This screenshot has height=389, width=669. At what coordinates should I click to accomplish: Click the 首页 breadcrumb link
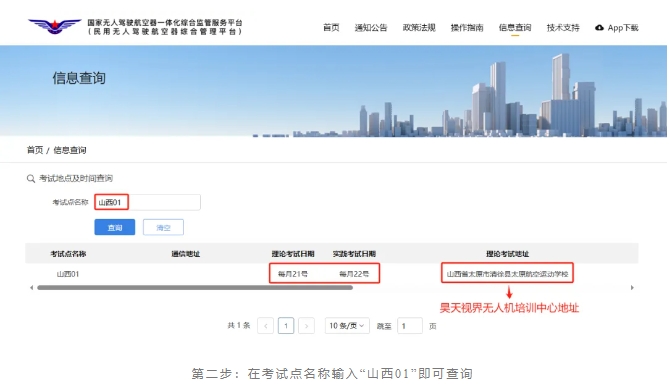(35, 150)
